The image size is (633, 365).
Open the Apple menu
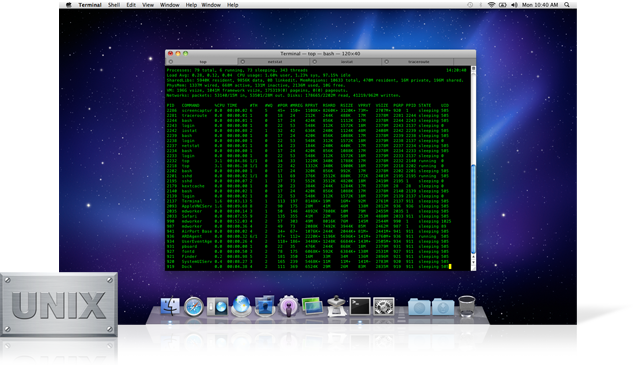click(69, 5)
